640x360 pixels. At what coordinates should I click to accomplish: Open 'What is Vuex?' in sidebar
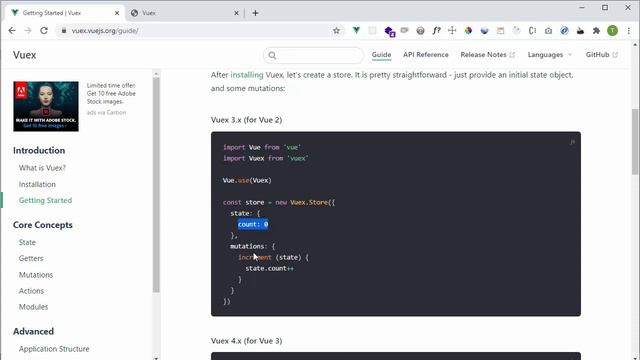[x=42, y=168]
